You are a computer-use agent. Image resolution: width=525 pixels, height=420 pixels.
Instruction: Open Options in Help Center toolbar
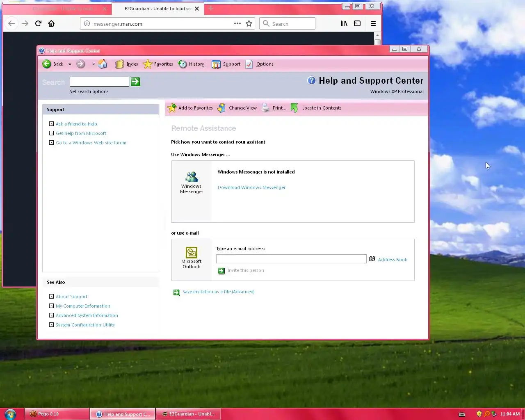click(259, 64)
